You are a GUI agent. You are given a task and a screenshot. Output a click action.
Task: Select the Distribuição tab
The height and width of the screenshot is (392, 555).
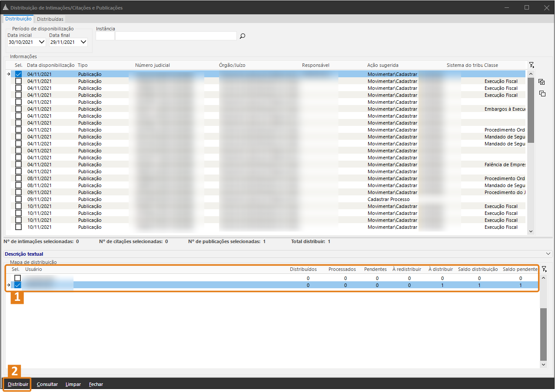[18, 19]
